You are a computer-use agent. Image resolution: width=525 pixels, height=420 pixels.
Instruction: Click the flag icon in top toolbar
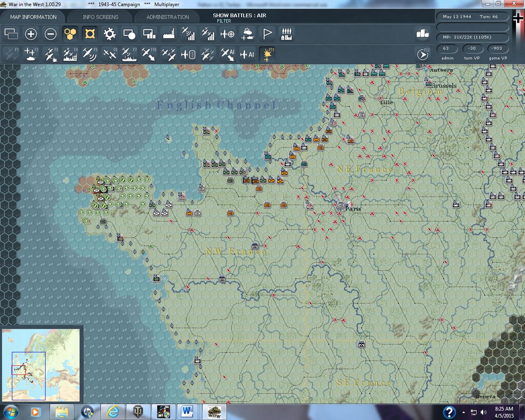pyautogui.click(x=267, y=34)
